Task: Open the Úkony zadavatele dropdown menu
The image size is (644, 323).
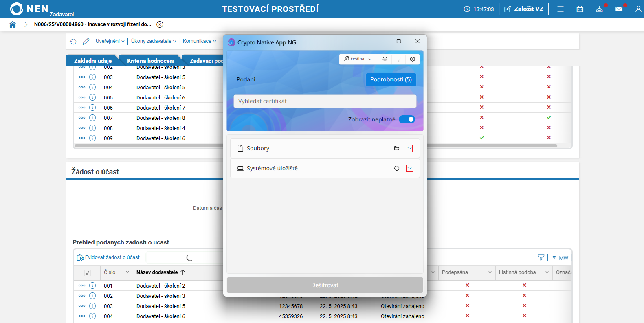Action: 154,41
